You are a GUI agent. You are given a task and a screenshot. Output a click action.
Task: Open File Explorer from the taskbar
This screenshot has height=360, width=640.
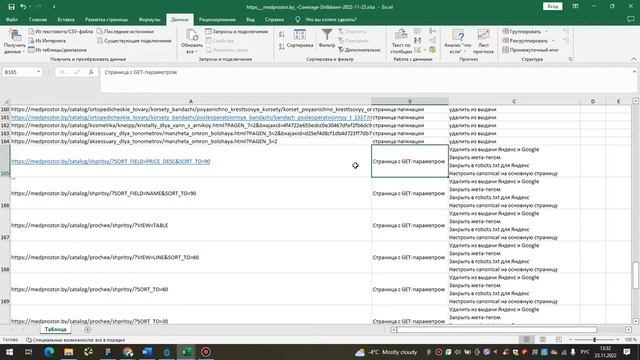[68, 352]
